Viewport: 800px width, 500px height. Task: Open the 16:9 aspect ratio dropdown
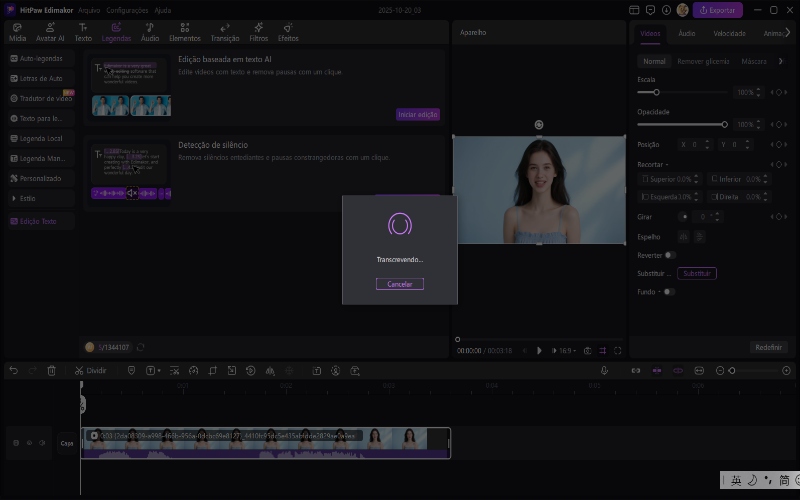566,351
